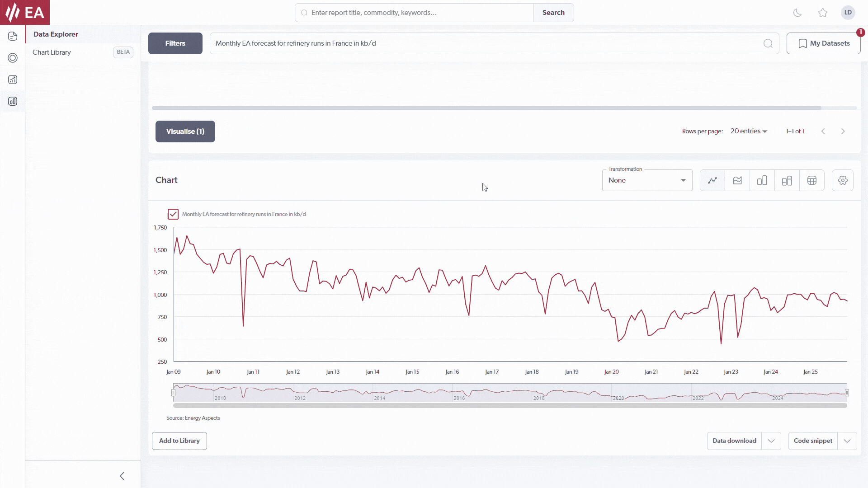
Task: Click magnifier icon in dataset search field
Action: click(x=768, y=43)
